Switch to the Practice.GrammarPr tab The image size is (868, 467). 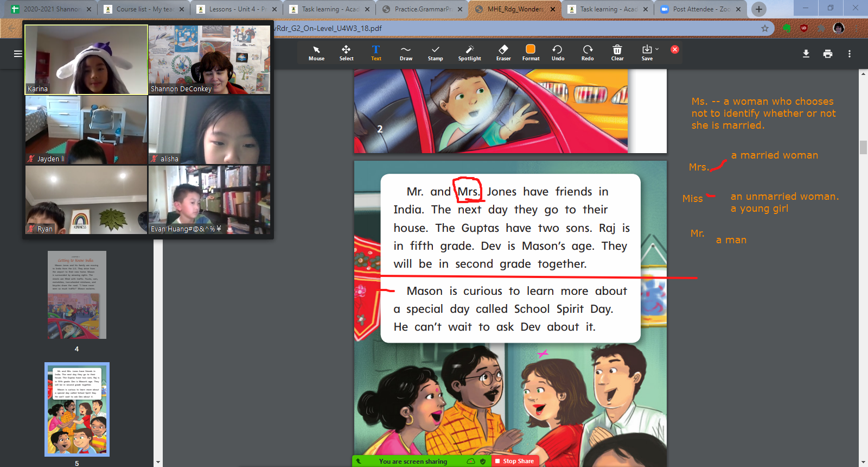(422, 9)
